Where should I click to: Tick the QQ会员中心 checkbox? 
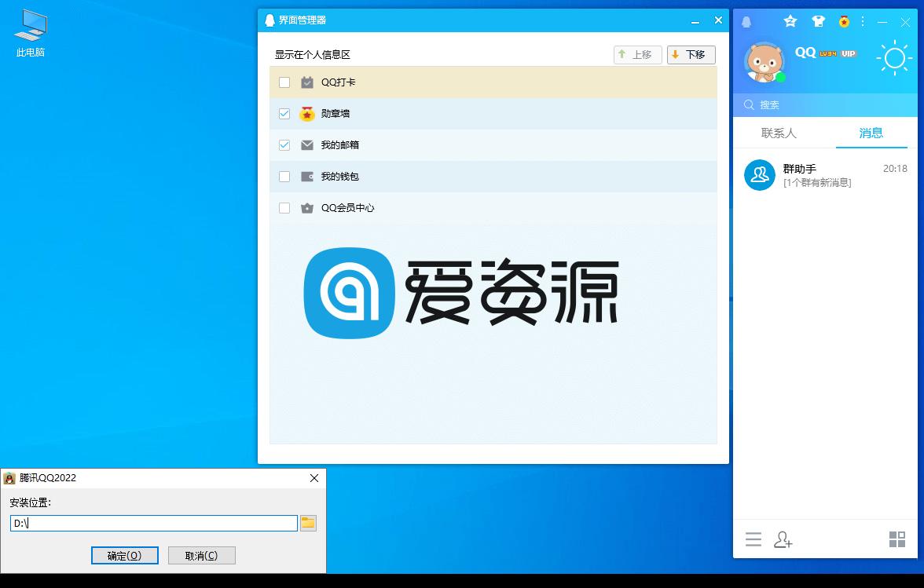point(284,208)
